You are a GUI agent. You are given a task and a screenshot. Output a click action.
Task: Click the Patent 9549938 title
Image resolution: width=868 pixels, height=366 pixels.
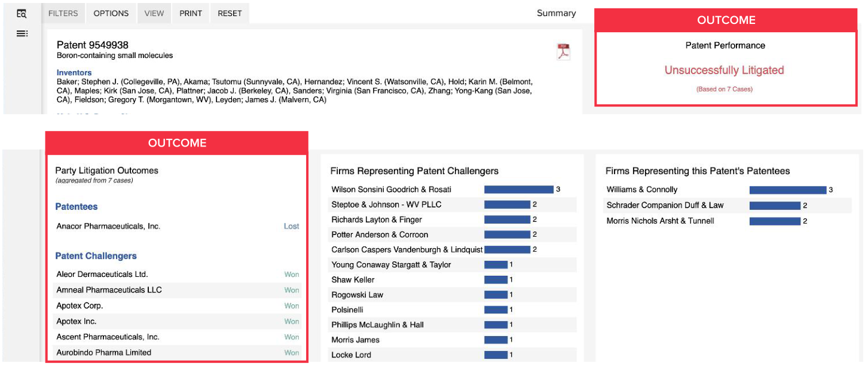(x=93, y=45)
